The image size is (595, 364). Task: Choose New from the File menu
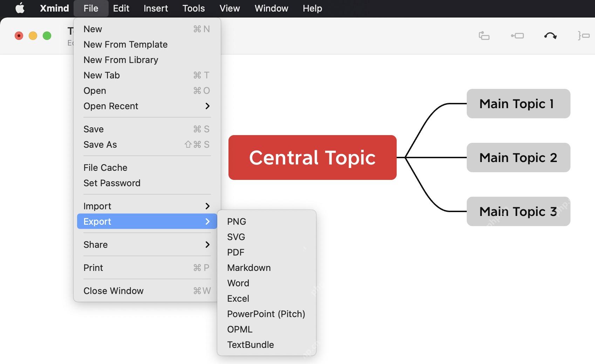(x=147, y=29)
